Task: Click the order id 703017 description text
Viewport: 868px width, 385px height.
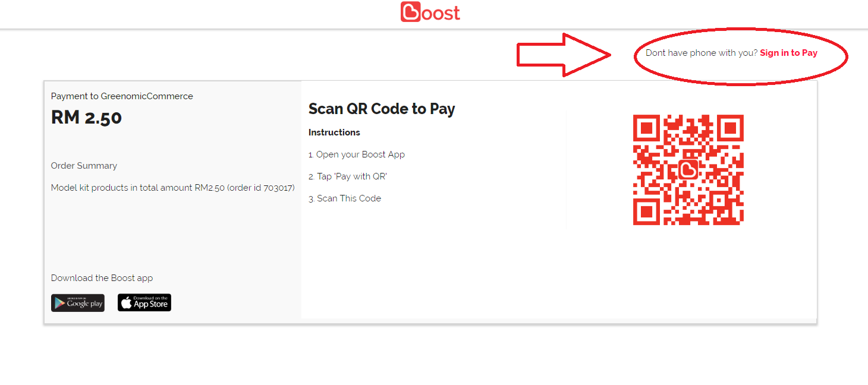Action: 173,188
